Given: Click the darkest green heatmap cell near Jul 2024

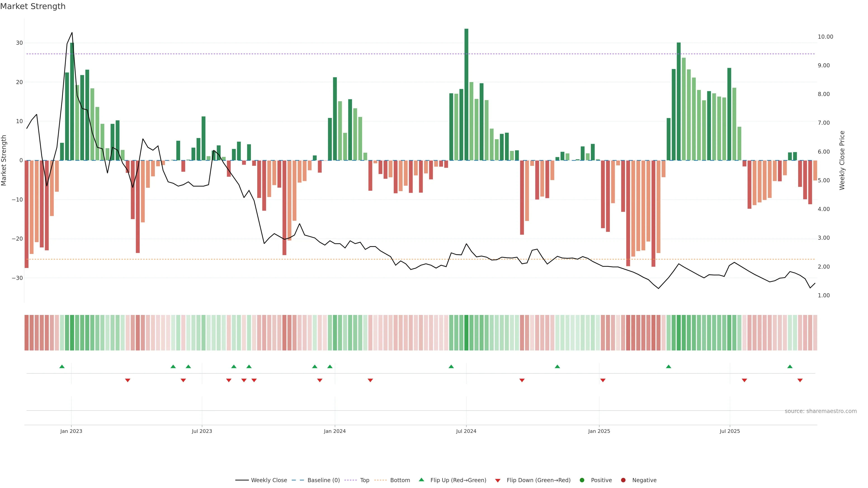Looking at the screenshot, I should point(466,333).
